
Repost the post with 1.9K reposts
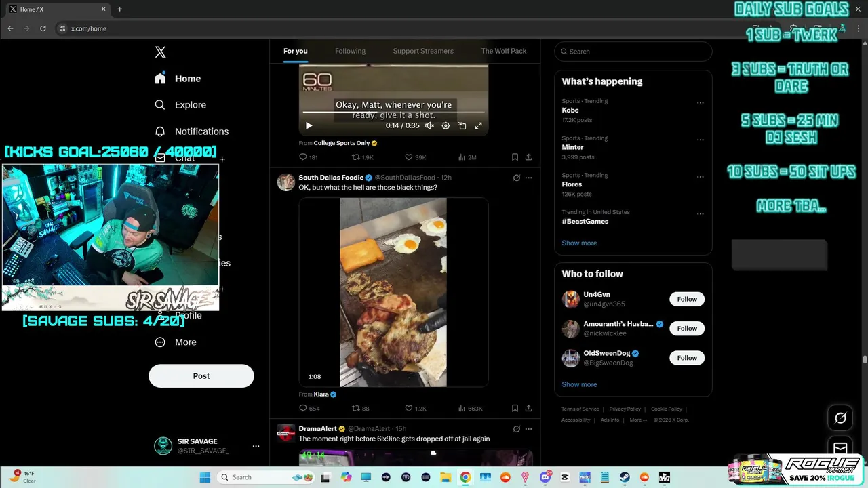click(363, 157)
